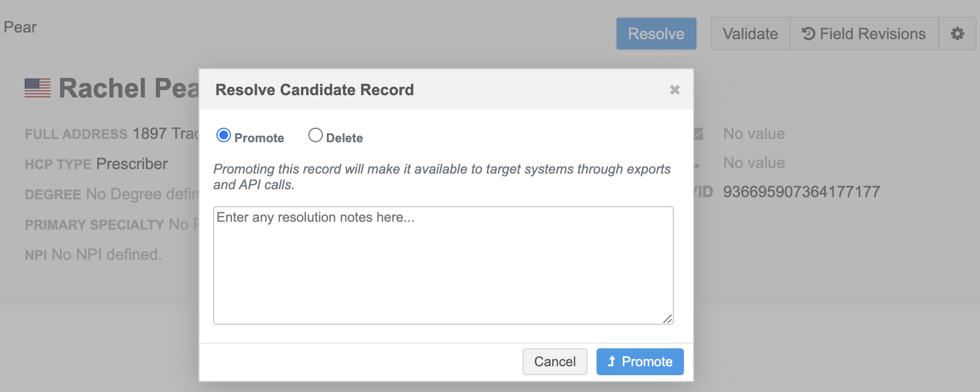Viewport: 980px width, 392px height.
Task: Click the Full Address field value
Action: (x=165, y=134)
